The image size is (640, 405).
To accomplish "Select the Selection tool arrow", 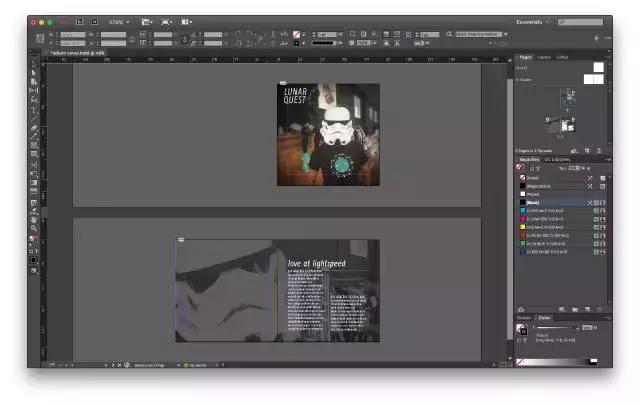I will (34, 64).
